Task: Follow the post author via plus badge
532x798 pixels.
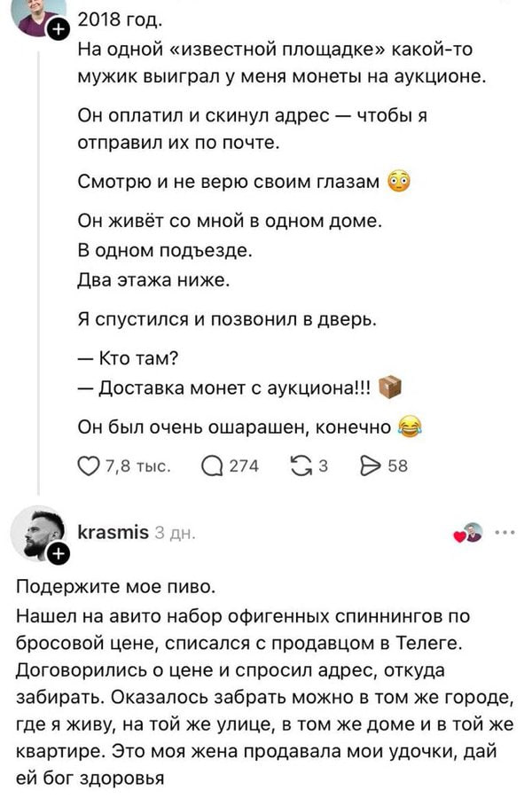Action: (x=59, y=30)
